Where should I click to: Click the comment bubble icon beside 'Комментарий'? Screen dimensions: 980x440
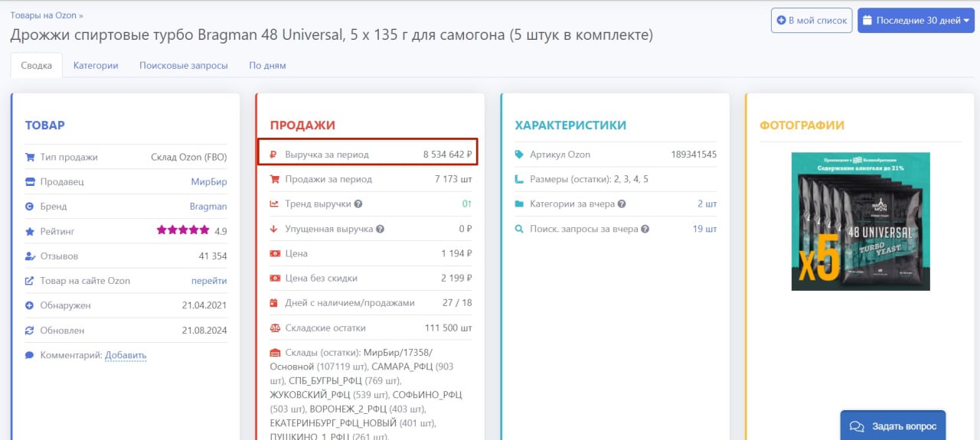30,355
